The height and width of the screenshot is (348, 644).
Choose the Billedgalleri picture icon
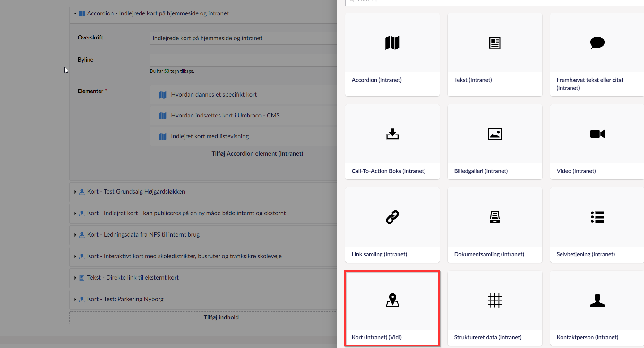[x=494, y=134]
